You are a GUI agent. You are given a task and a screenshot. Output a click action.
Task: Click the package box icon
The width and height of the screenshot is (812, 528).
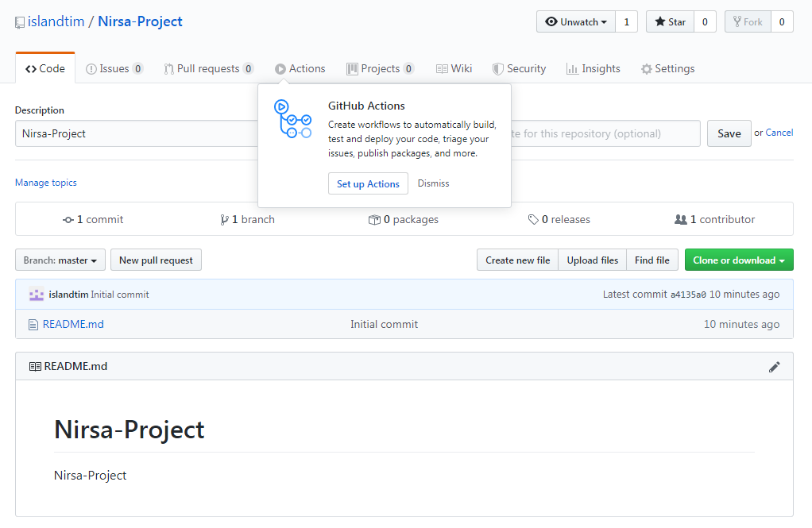click(x=374, y=220)
